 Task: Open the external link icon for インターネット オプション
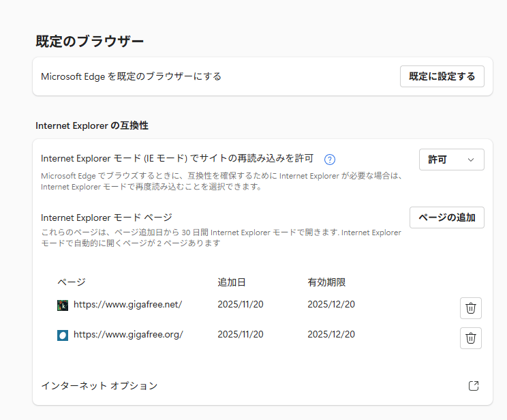[x=474, y=386]
